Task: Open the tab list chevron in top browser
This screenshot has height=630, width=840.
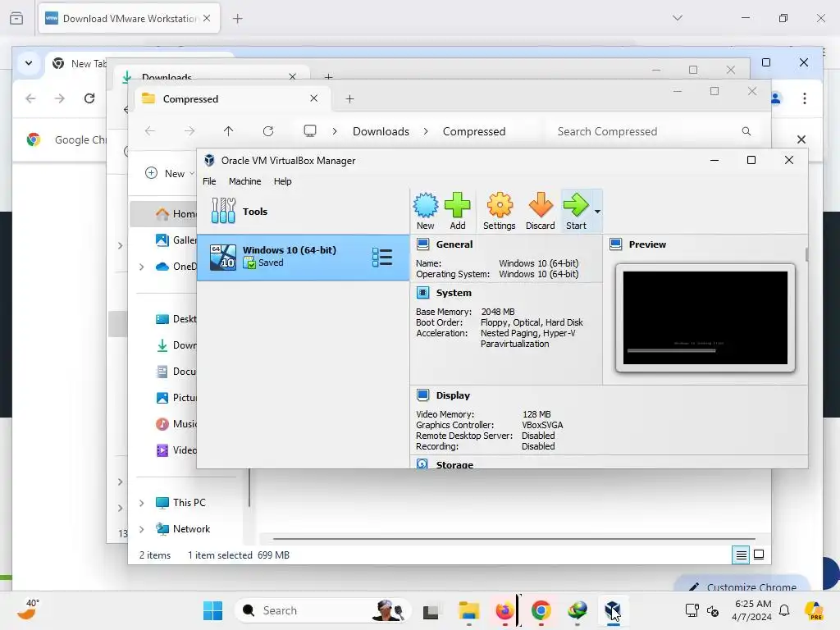Action: pyautogui.click(x=677, y=18)
